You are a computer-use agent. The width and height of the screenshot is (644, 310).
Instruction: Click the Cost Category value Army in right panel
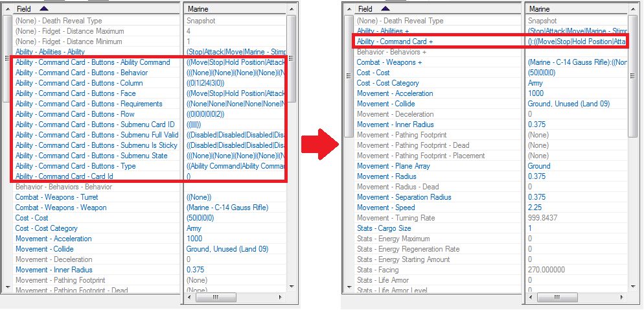tap(535, 83)
